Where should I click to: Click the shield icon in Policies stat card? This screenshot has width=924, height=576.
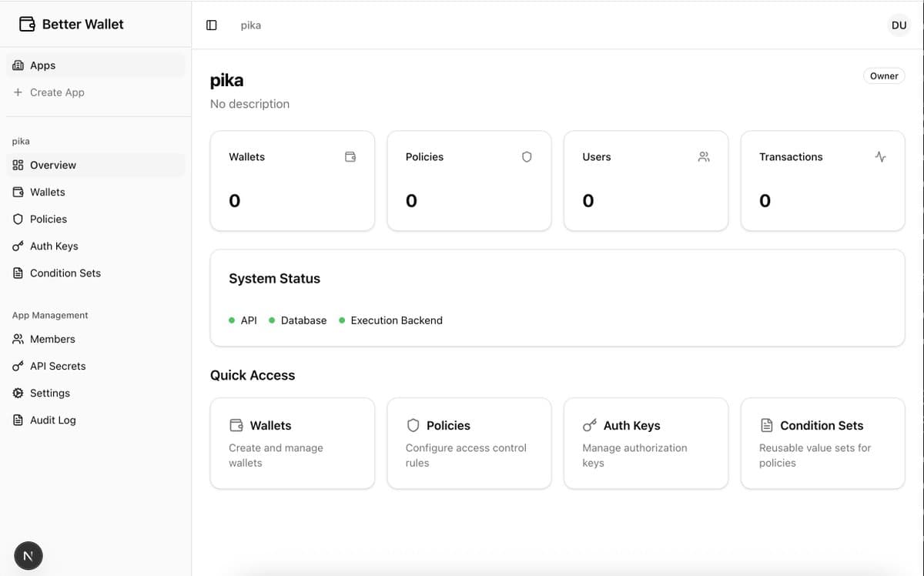pyautogui.click(x=527, y=157)
